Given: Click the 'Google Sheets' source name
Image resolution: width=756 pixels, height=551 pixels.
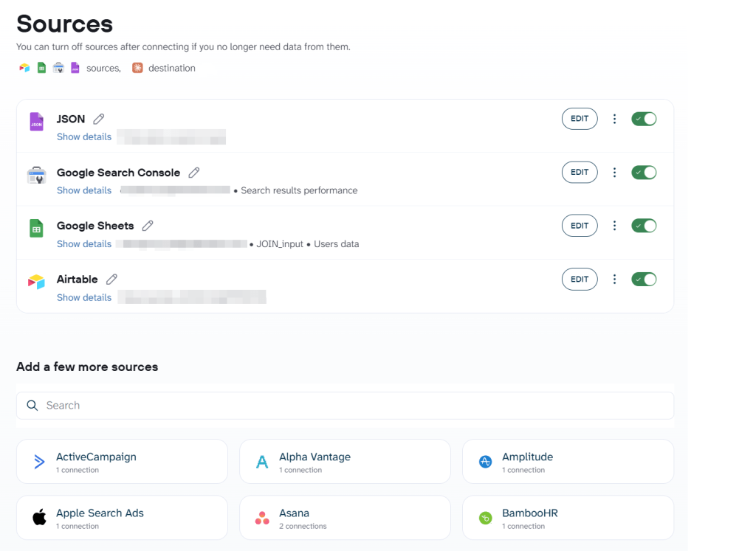Looking at the screenshot, I should point(95,226).
